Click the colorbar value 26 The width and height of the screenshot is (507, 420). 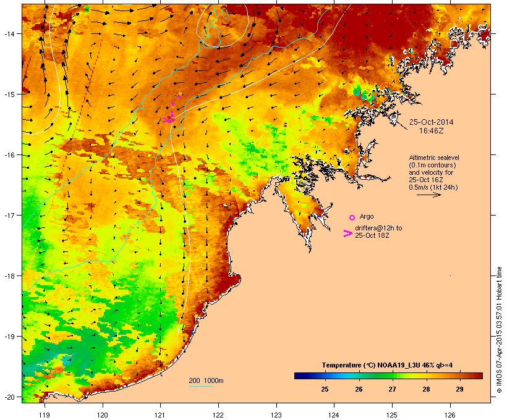(x=359, y=389)
